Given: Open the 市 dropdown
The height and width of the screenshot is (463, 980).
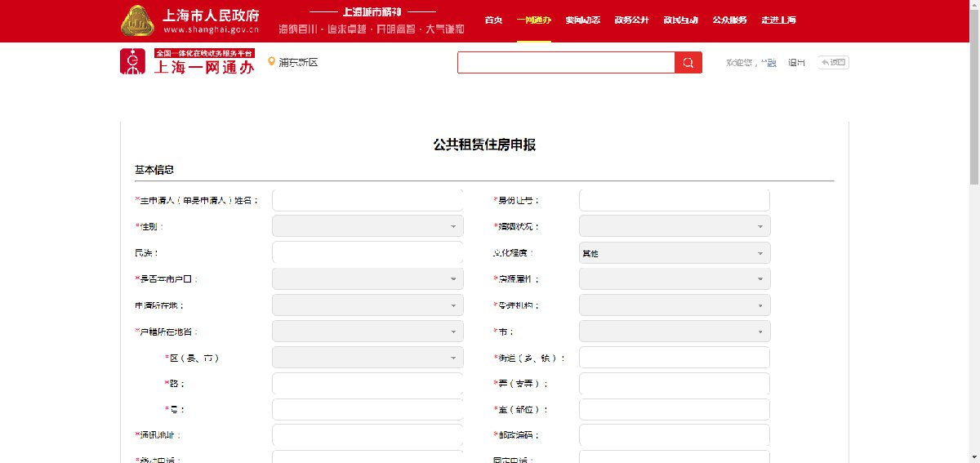Looking at the screenshot, I should (675, 332).
